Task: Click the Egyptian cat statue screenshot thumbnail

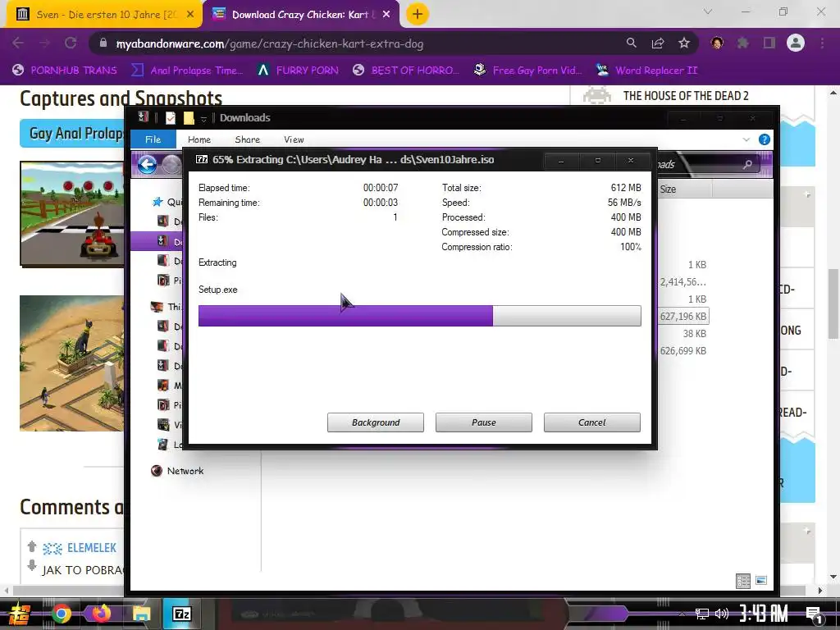Action: 72,363
